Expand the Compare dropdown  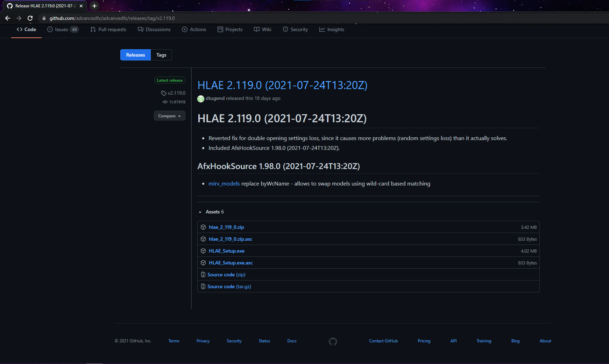170,116
